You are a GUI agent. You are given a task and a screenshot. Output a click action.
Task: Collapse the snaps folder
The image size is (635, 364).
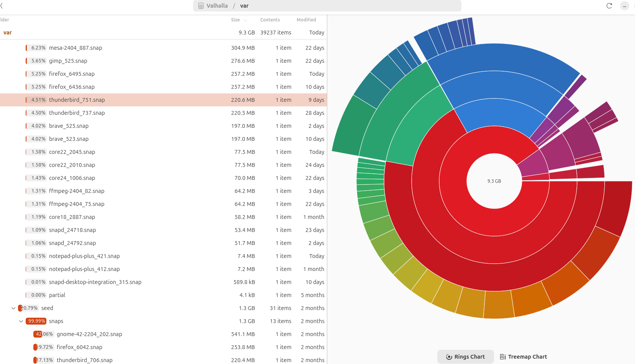21,321
